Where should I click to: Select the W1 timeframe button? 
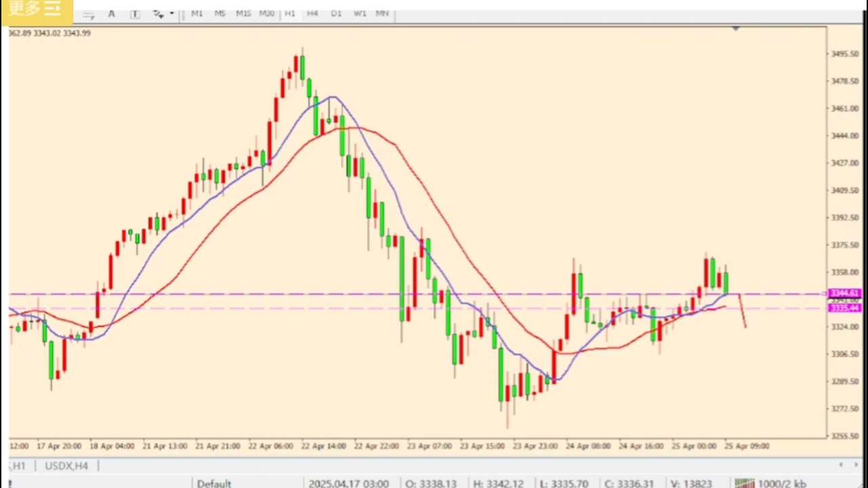point(360,14)
